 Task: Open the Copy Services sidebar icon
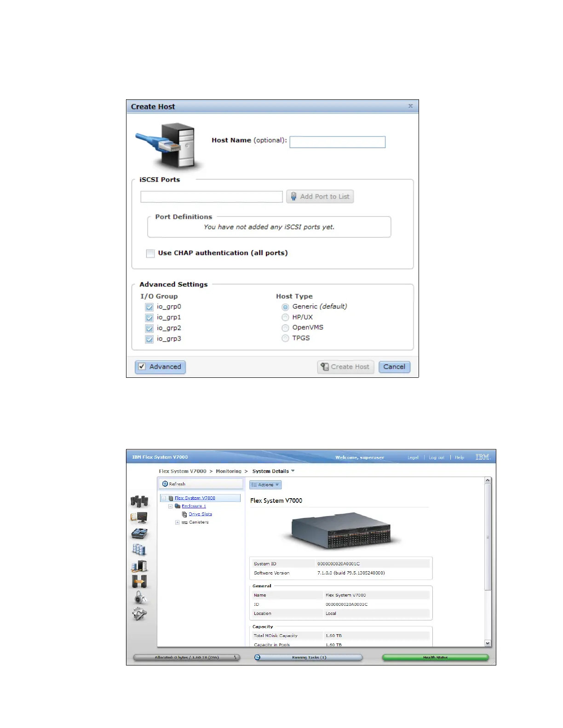click(x=139, y=581)
